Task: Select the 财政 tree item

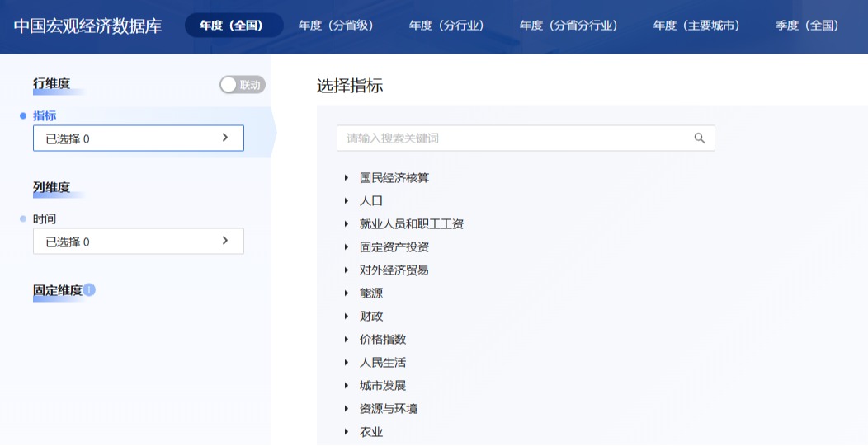Action: (x=371, y=317)
